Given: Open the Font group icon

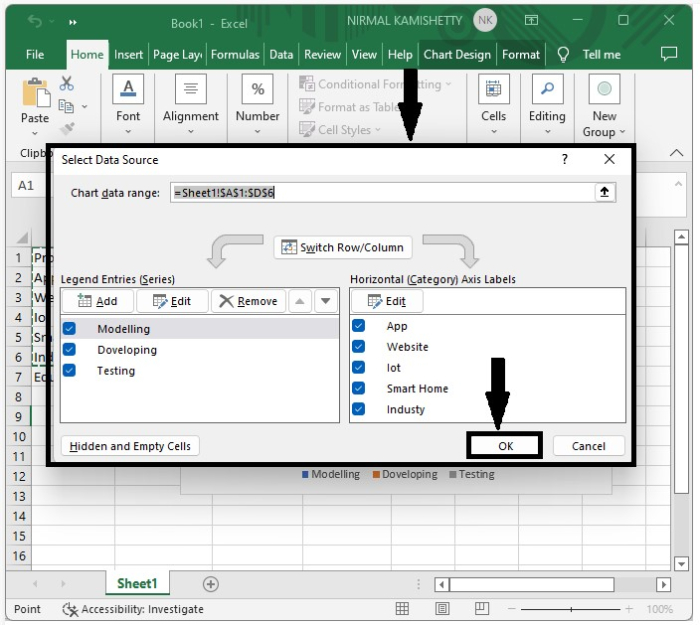Looking at the screenshot, I should click(x=128, y=88).
